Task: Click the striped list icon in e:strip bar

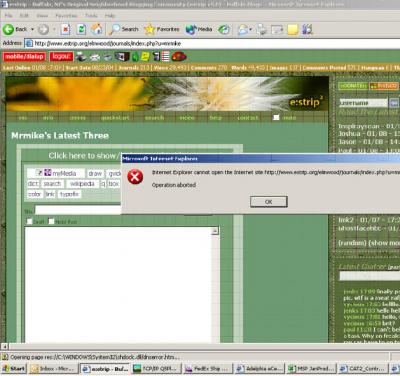Action: [x=166, y=56]
